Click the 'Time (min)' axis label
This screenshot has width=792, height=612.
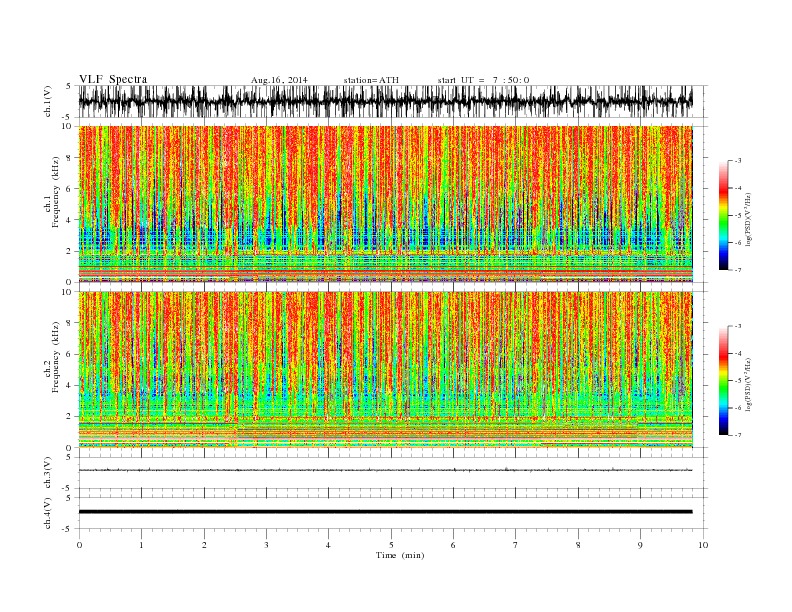point(400,555)
